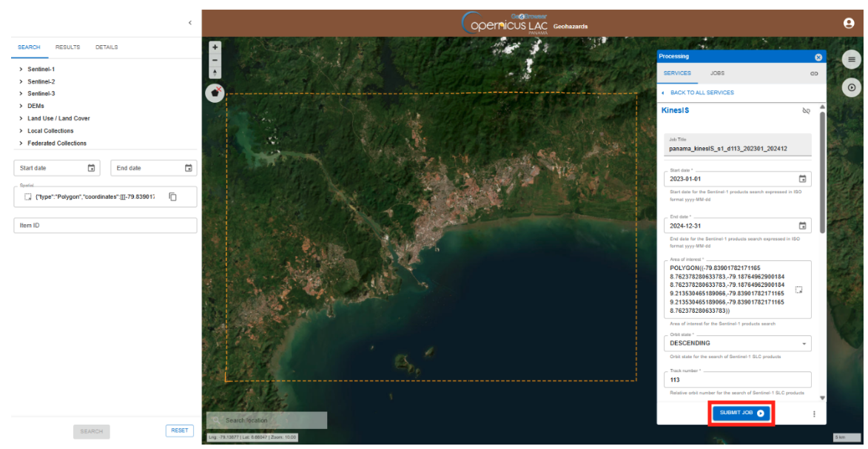
Task: Submit the KinesIS job
Action: (741, 413)
